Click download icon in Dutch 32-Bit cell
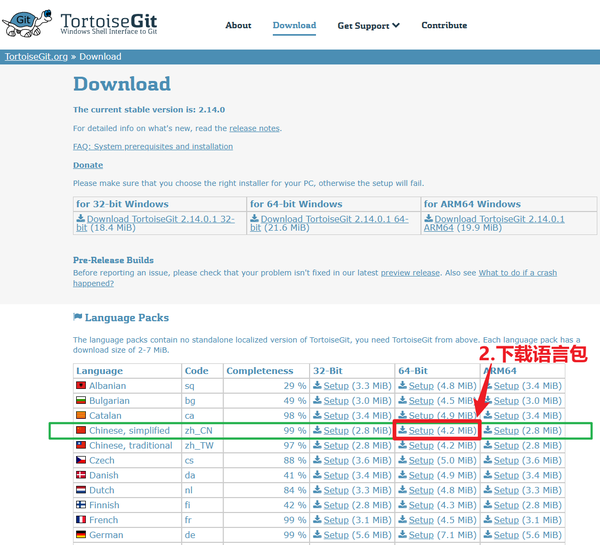The height and width of the screenshot is (545, 600). (x=317, y=490)
